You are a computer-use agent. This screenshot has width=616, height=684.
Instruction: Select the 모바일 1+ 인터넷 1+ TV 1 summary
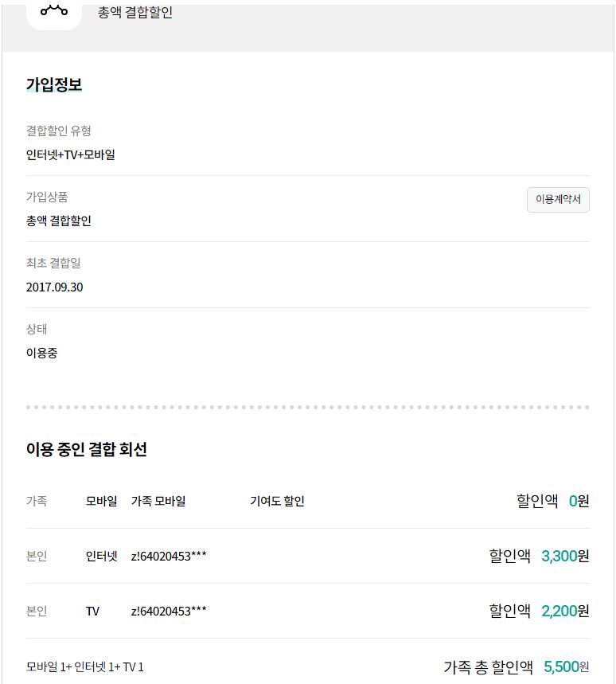tap(85, 666)
